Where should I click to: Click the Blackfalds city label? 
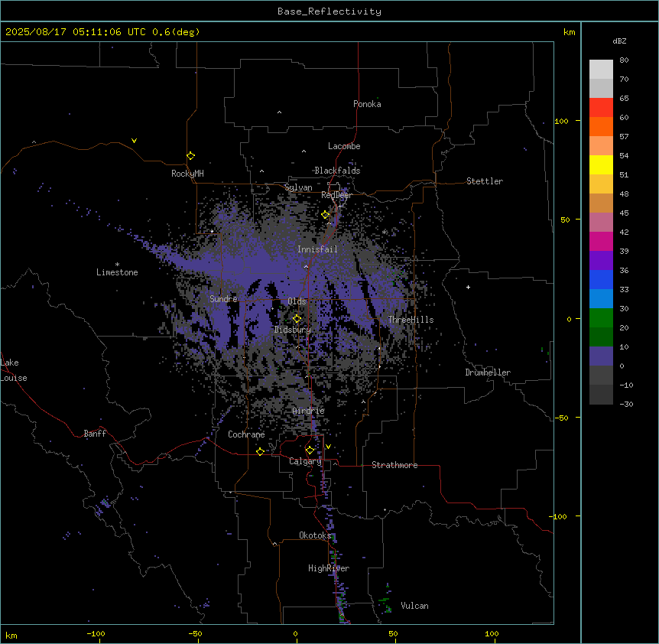click(337, 171)
